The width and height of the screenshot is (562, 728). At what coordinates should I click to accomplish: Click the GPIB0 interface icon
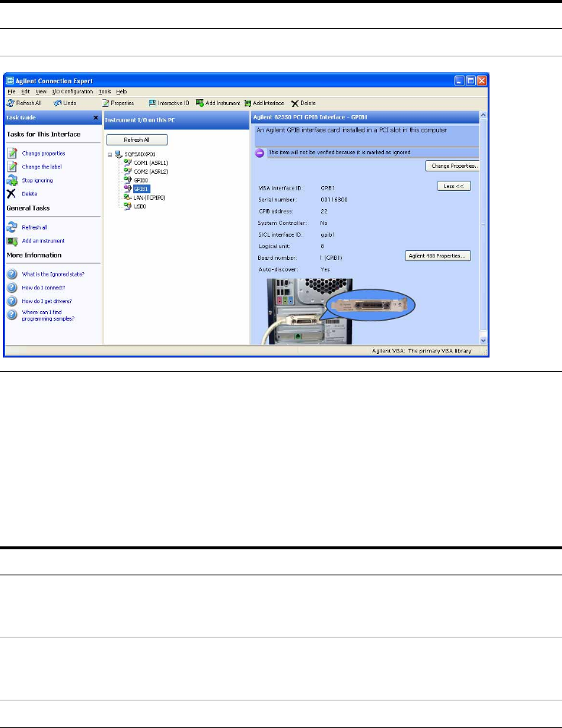[x=127, y=180]
